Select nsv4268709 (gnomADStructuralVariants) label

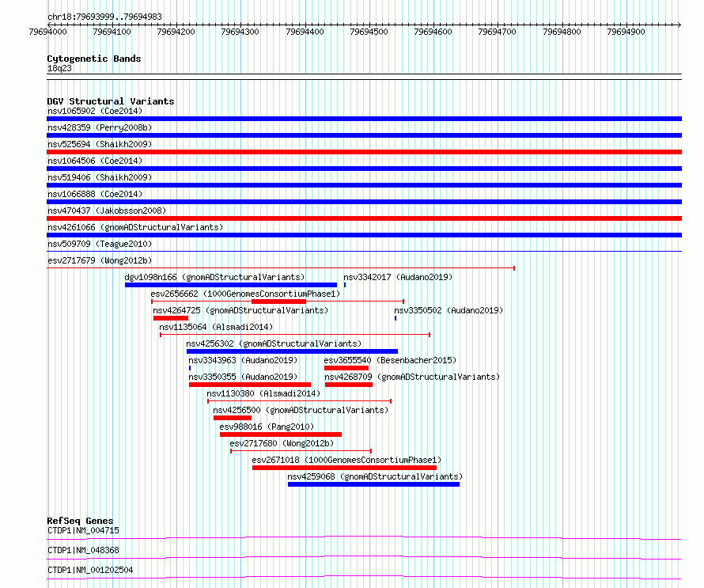click(x=412, y=377)
